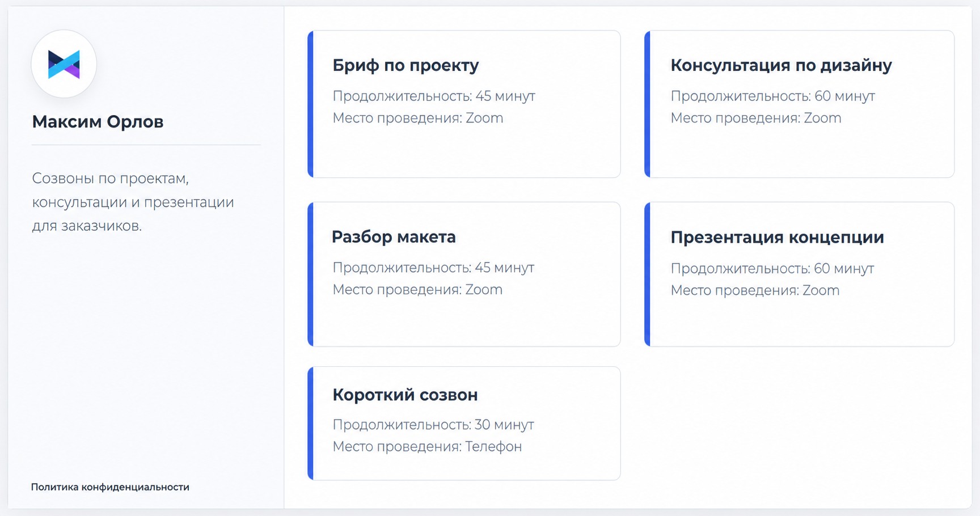Click the Созвоны по проектам description text
The width and height of the screenshot is (980, 516).
click(133, 202)
